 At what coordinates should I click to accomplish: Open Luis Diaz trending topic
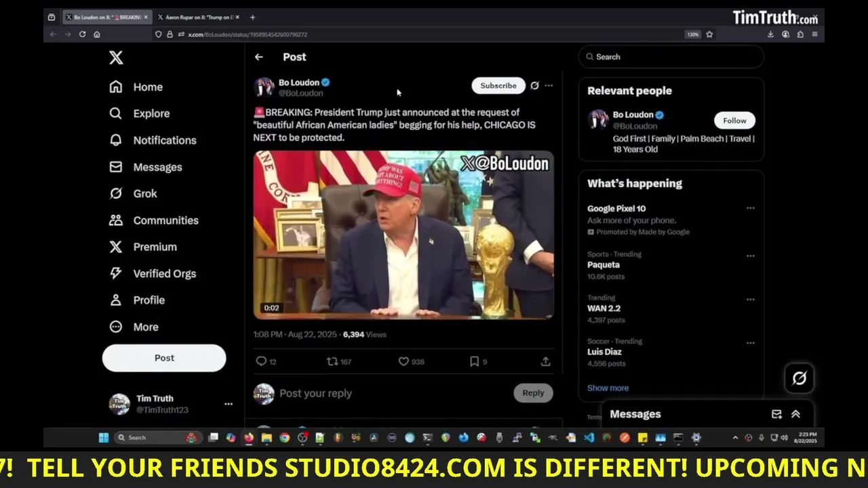pos(604,352)
